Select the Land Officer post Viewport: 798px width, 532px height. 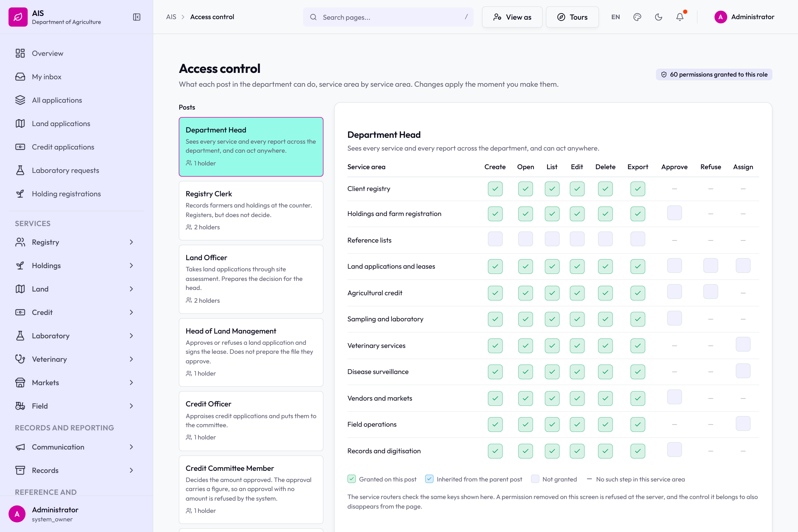click(x=251, y=279)
